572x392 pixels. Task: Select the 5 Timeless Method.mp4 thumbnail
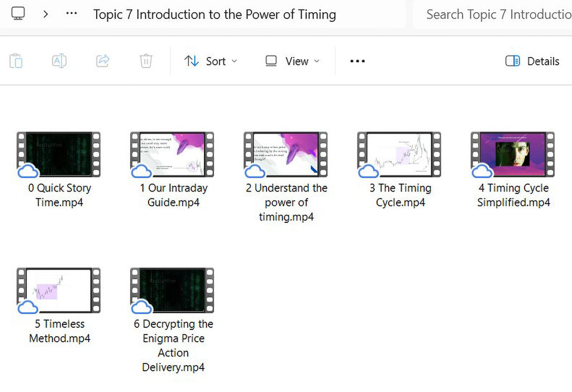point(58,290)
